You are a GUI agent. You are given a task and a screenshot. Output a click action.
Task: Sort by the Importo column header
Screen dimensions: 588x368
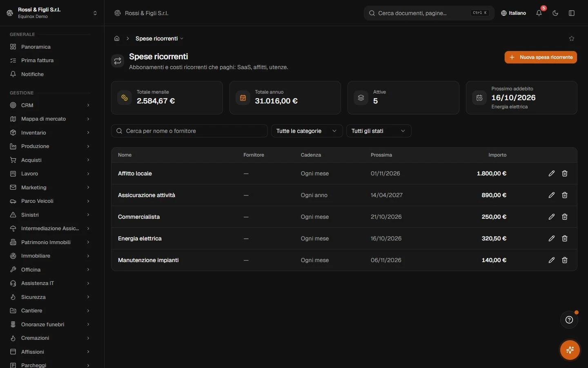pyautogui.click(x=497, y=155)
